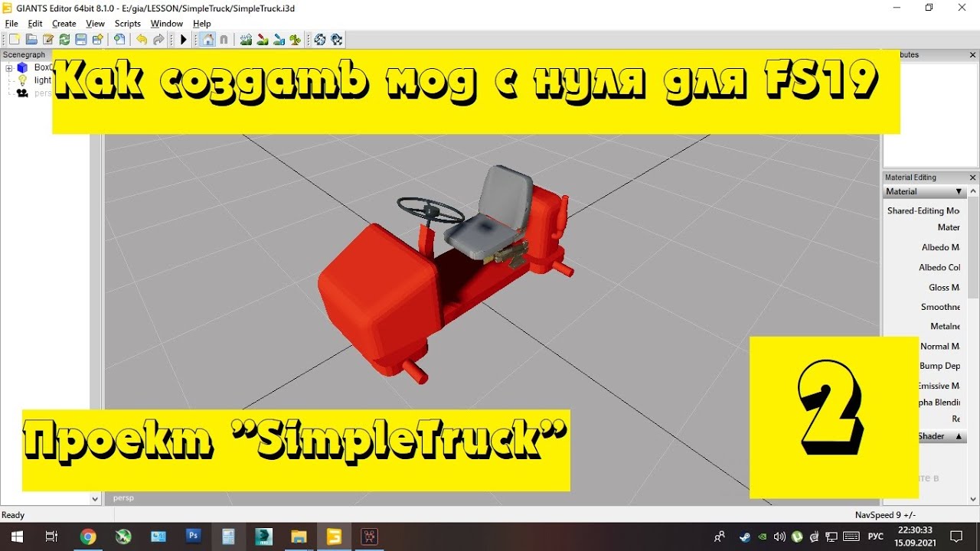Open the View menu
Screen dimensions: 980x551
(96, 24)
